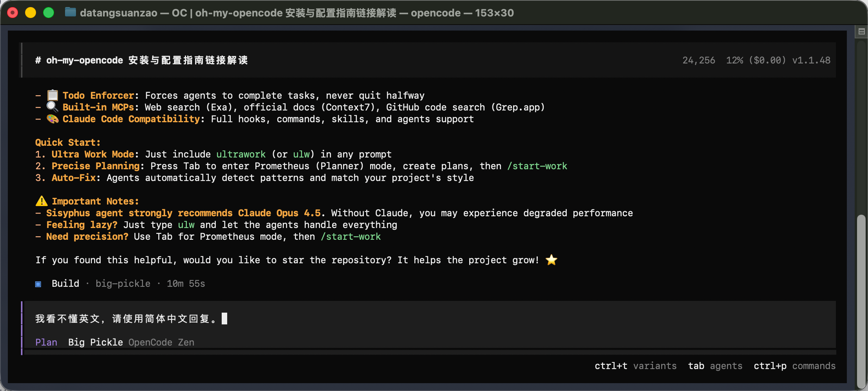Click the Important Notes: heading text
This screenshot has height=391, width=868.
(95, 201)
